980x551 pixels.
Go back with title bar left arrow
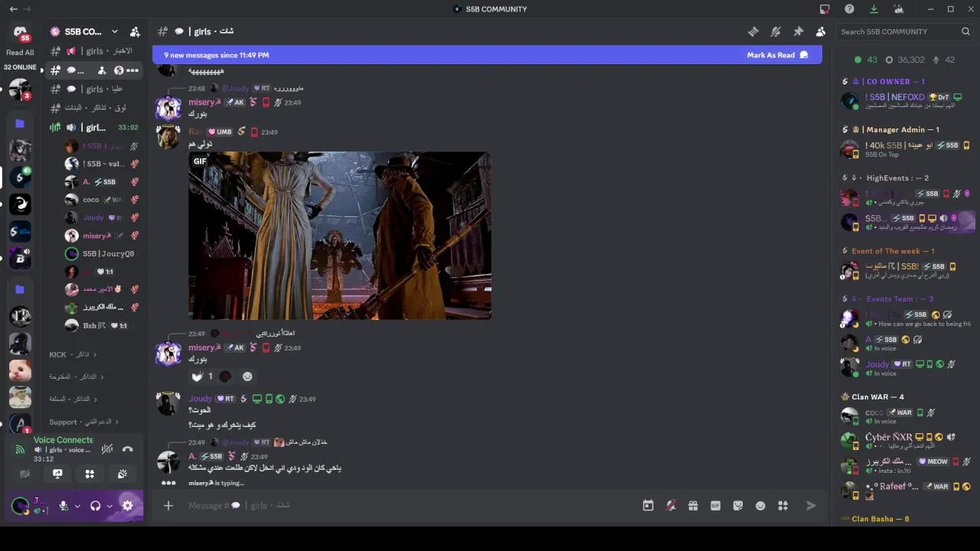[13, 9]
